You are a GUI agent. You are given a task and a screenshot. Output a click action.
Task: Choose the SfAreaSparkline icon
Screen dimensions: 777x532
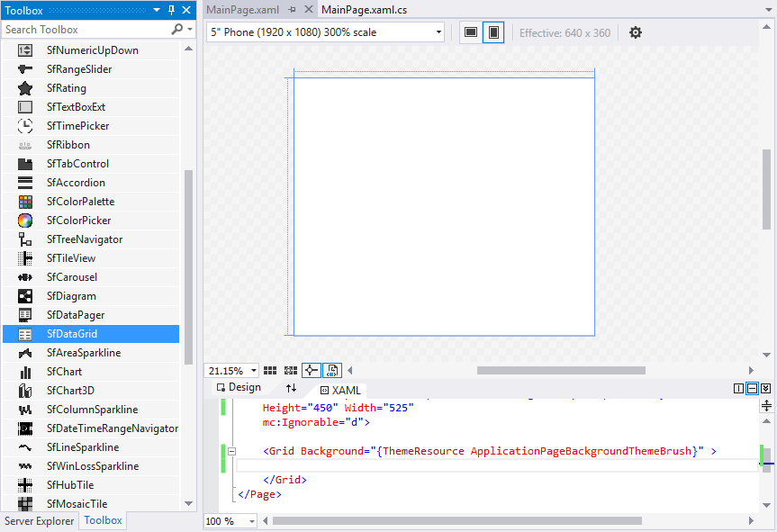[x=25, y=353]
